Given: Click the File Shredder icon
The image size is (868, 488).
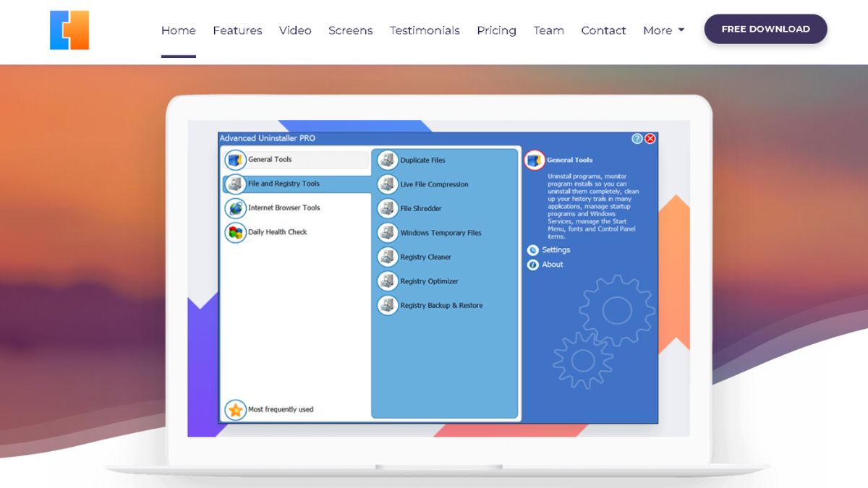Looking at the screenshot, I should tap(388, 209).
